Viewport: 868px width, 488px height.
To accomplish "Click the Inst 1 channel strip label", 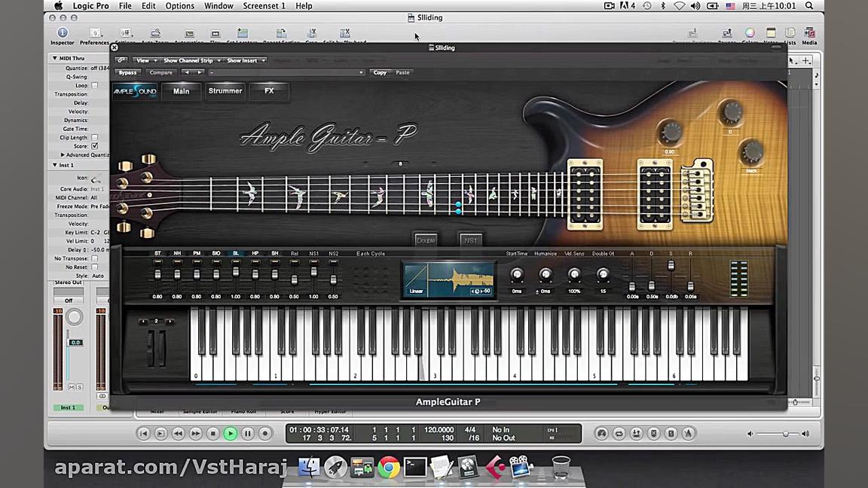I will pyautogui.click(x=68, y=407).
